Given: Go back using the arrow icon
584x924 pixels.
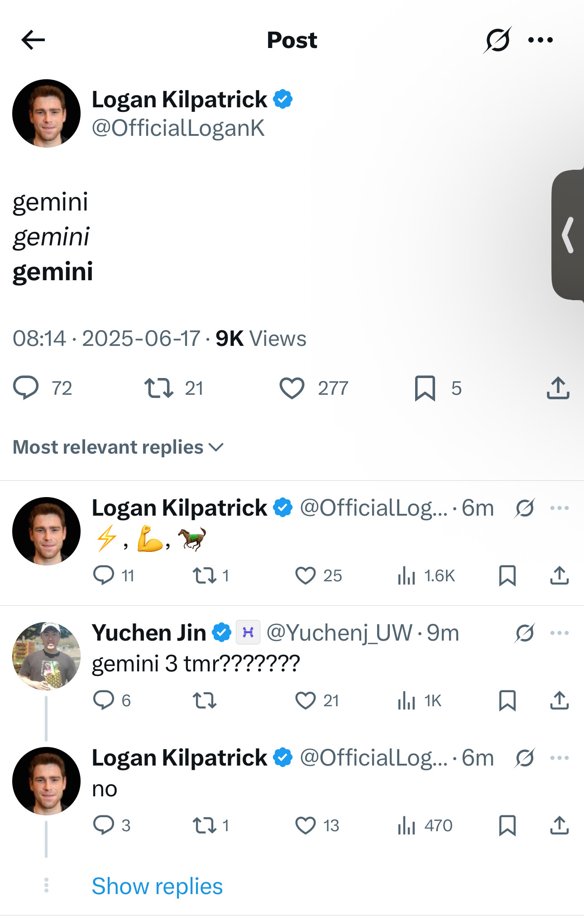Looking at the screenshot, I should coord(33,40).
